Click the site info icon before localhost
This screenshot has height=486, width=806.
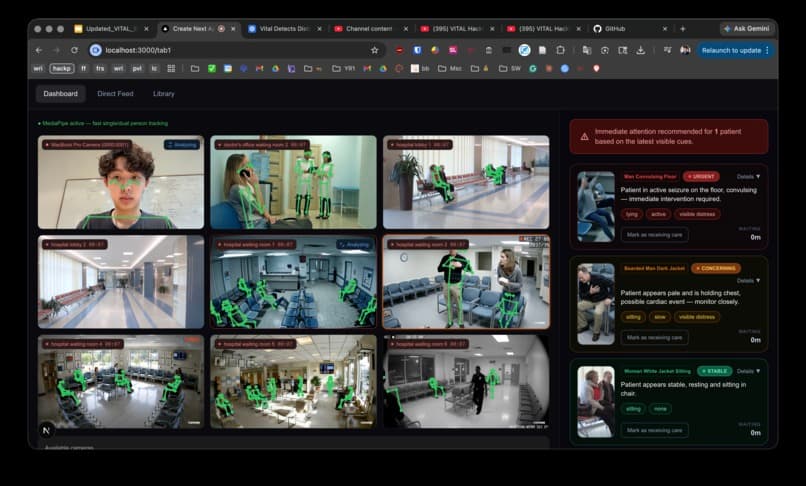[x=96, y=50]
